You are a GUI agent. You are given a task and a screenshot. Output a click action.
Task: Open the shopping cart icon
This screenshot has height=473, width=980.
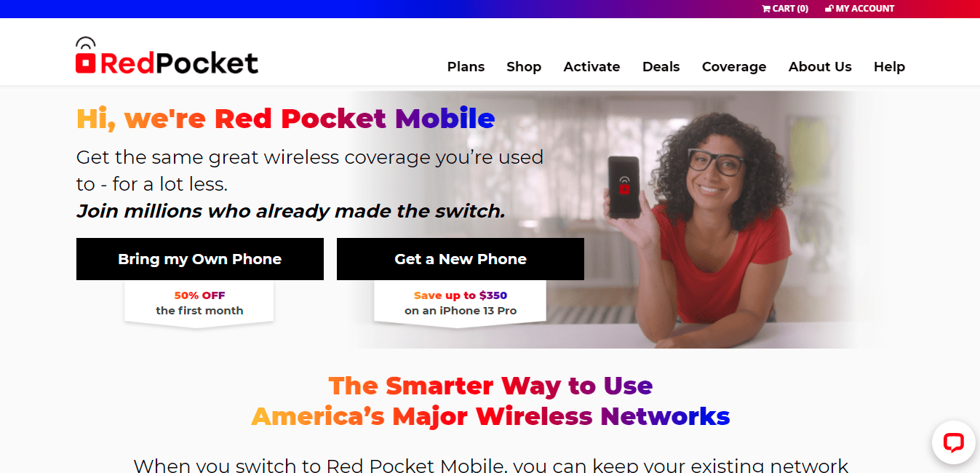[x=766, y=9]
